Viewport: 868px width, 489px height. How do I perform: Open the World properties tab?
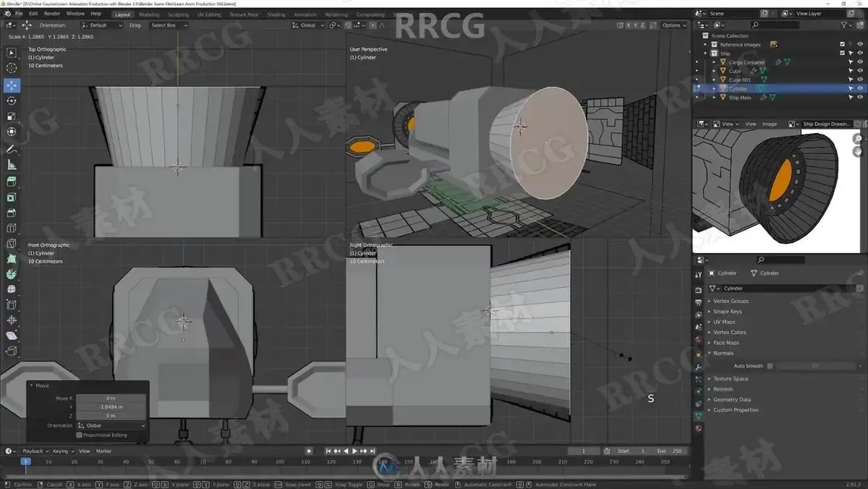pyautogui.click(x=699, y=340)
